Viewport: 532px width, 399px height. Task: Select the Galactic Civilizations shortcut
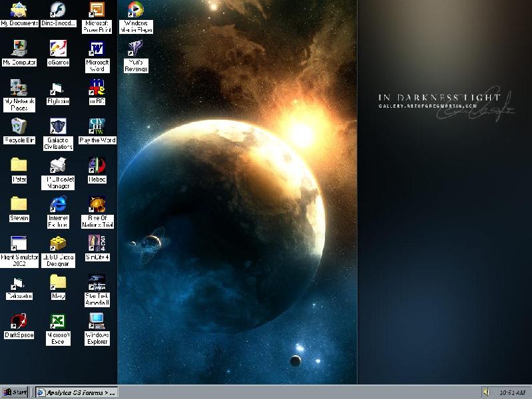click(58, 126)
